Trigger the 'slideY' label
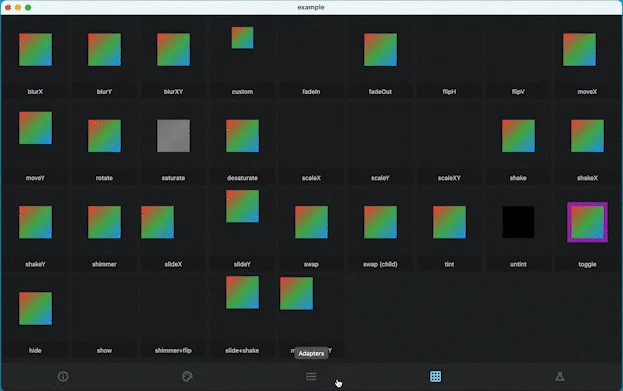Image resolution: width=623 pixels, height=391 pixels. [x=242, y=264]
